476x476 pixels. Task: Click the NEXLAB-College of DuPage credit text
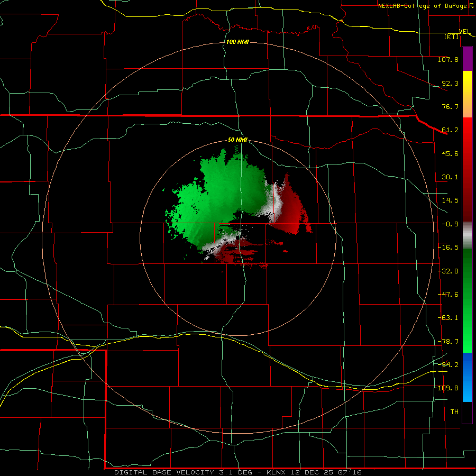422,6
